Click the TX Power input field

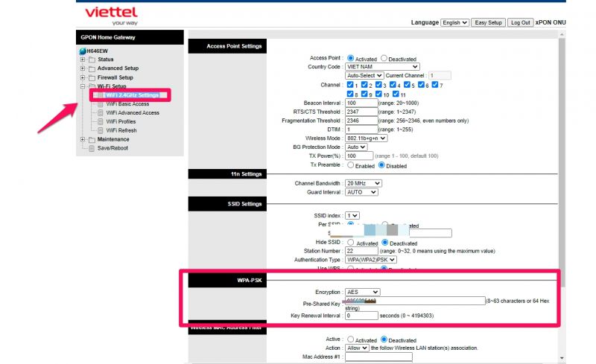pos(359,156)
